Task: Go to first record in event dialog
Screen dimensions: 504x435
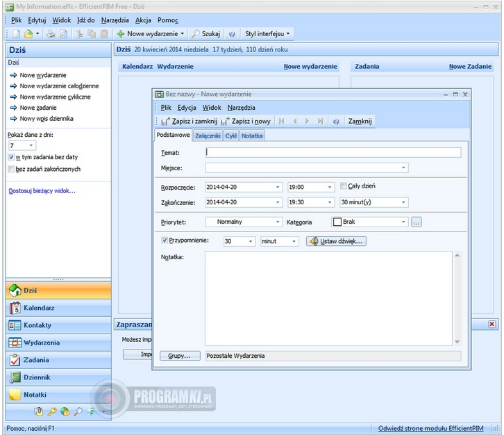Action: [282, 121]
